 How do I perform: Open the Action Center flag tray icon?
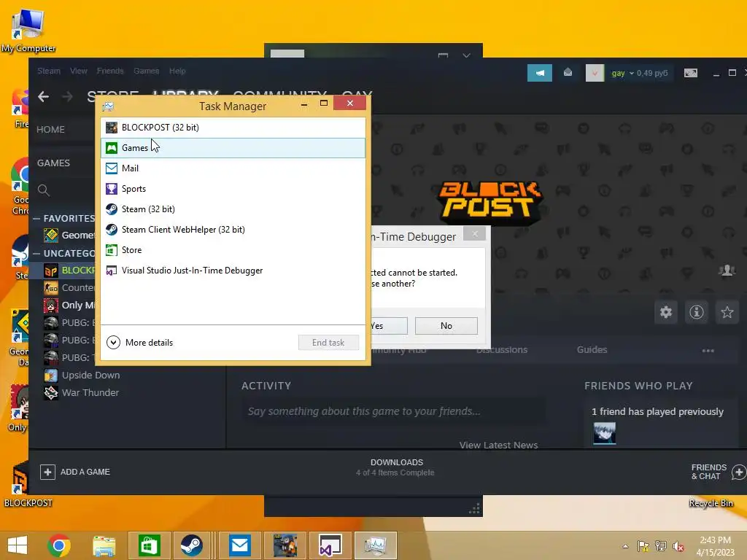[643, 546]
